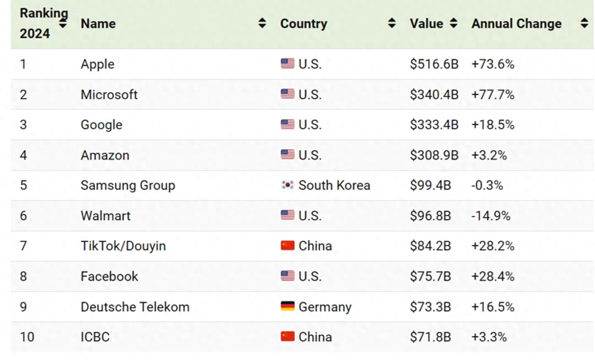The height and width of the screenshot is (364, 595).
Task: Click the Value header label
Action: point(426,24)
